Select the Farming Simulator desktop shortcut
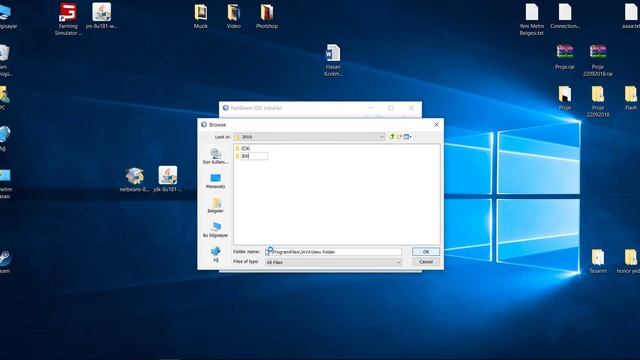This screenshot has width=640, height=360. pyautogui.click(x=68, y=19)
